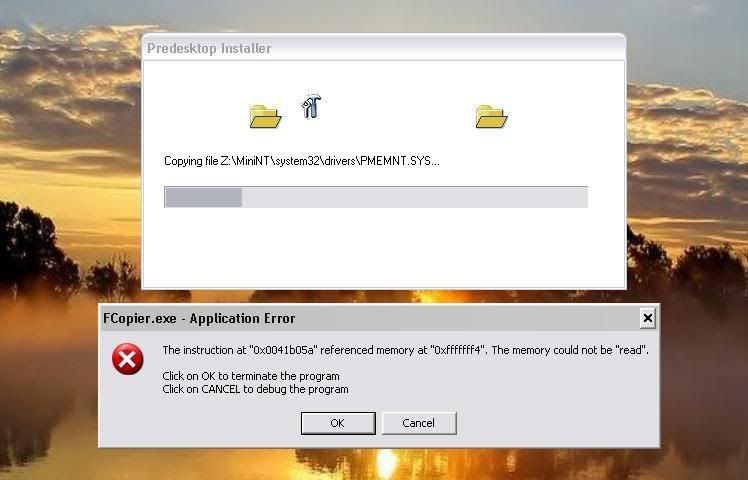Image resolution: width=748 pixels, height=480 pixels.
Task: Click the sun reflection on desktop wallpaper
Action: coord(385,463)
